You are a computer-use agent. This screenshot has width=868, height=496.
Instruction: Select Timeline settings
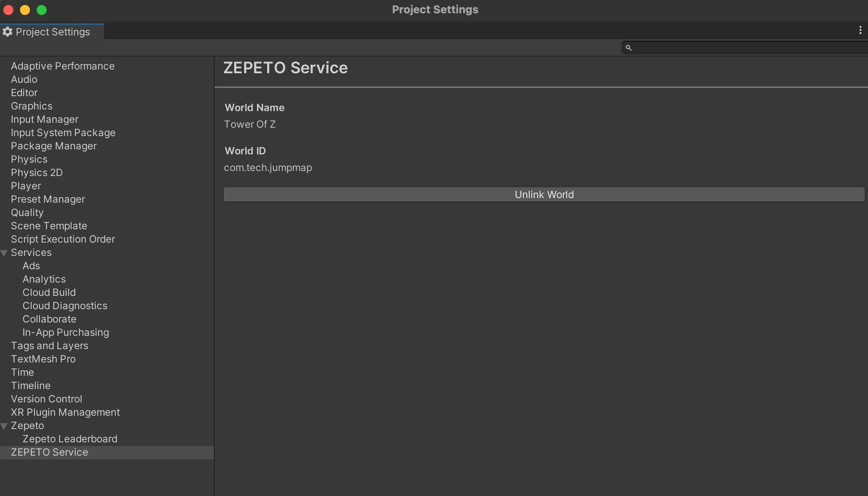point(31,386)
